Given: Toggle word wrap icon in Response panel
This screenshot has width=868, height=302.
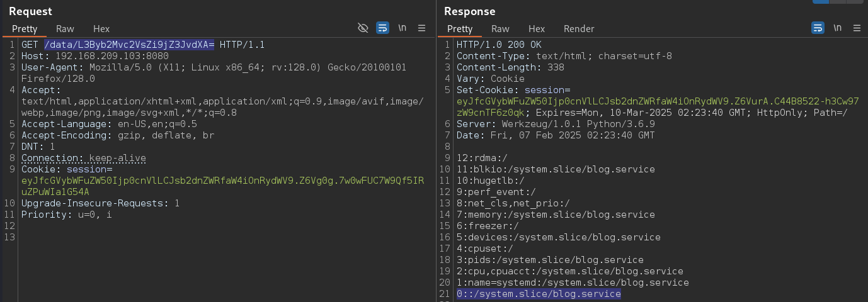Looking at the screenshot, I should click(x=818, y=28).
